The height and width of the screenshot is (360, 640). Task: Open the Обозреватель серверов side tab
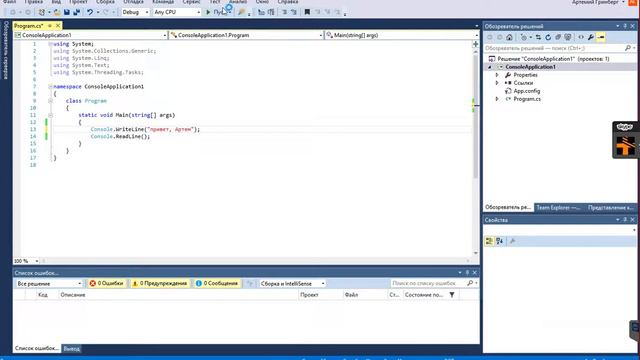(x=6, y=50)
